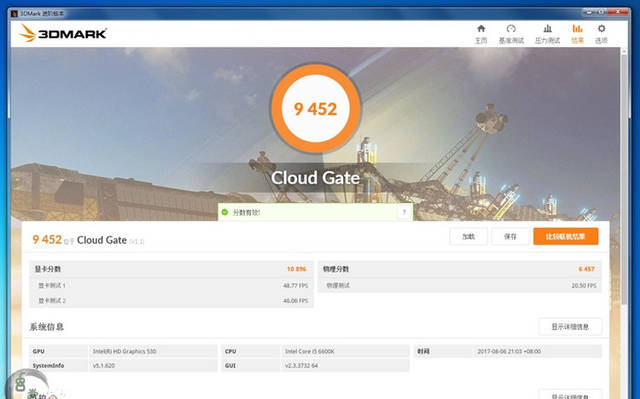Go to the Home (主页) page
Viewport: 640px width, 399px height.
481,33
